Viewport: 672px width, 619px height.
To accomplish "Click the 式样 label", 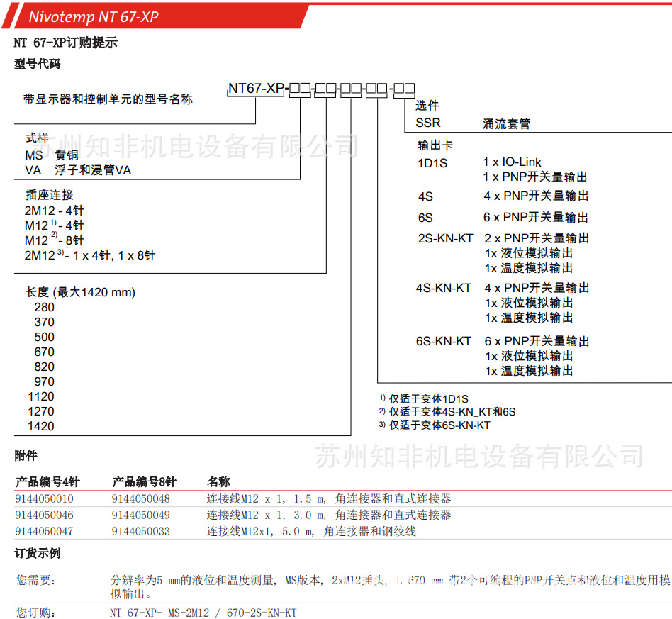I will click(37, 138).
